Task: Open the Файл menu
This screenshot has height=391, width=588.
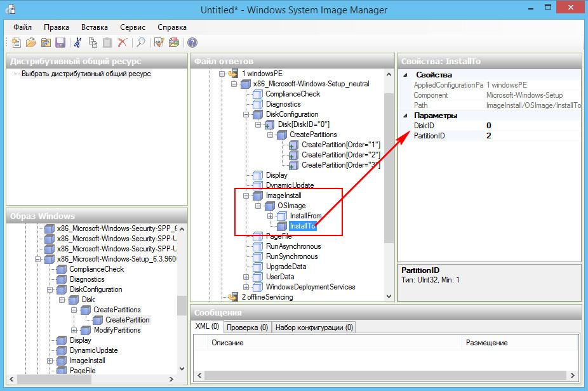Action: (x=22, y=27)
